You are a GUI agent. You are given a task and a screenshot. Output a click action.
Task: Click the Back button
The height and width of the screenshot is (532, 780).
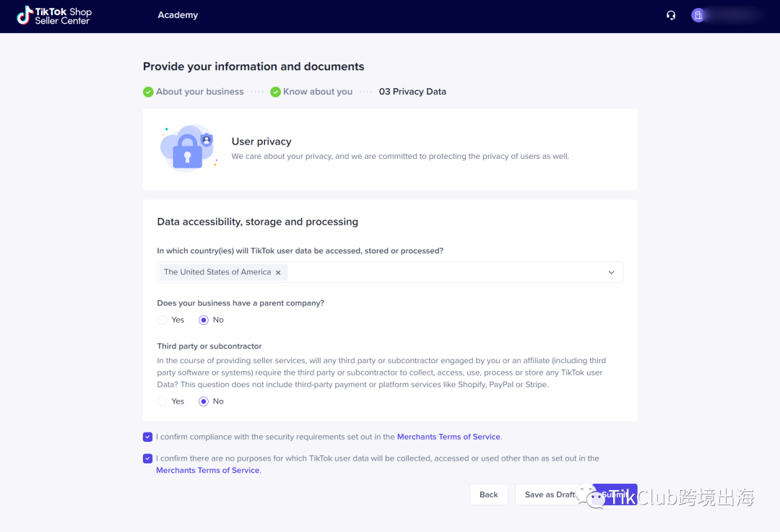(x=489, y=494)
